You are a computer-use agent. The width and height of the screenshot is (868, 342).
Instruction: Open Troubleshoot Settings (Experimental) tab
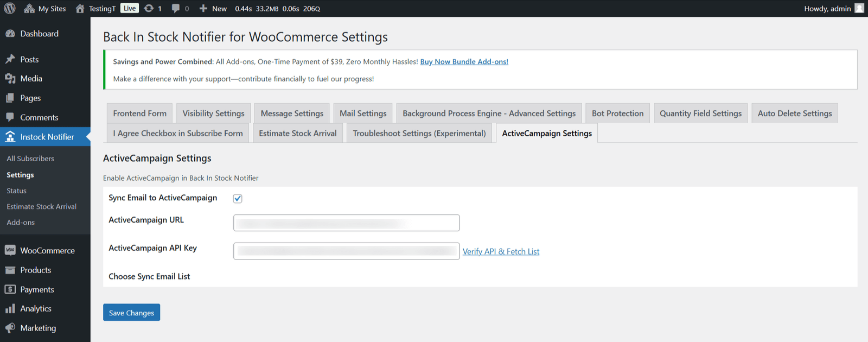(x=419, y=133)
